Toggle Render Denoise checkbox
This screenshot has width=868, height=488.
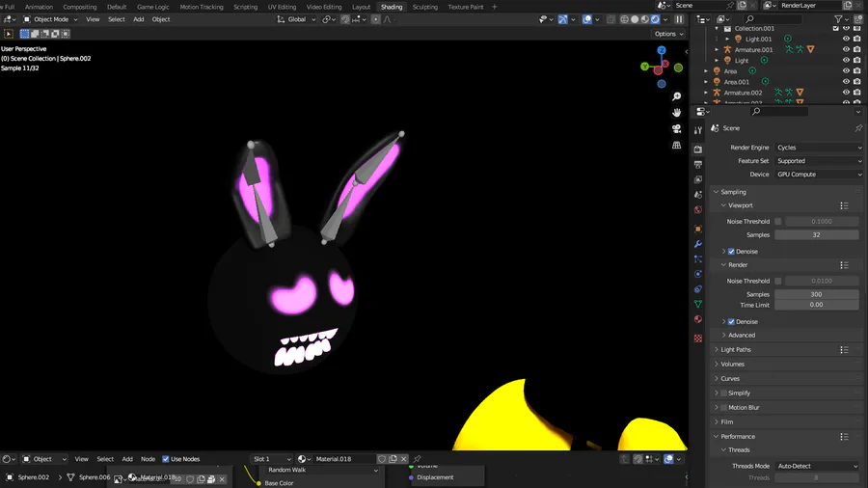coord(731,321)
